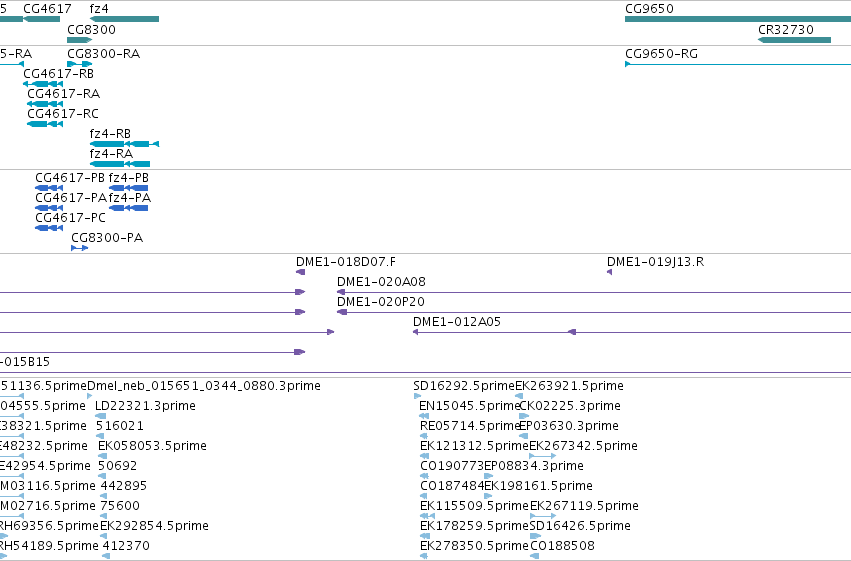Select EST CO187484

pyautogui.click(x=452, y=486)
